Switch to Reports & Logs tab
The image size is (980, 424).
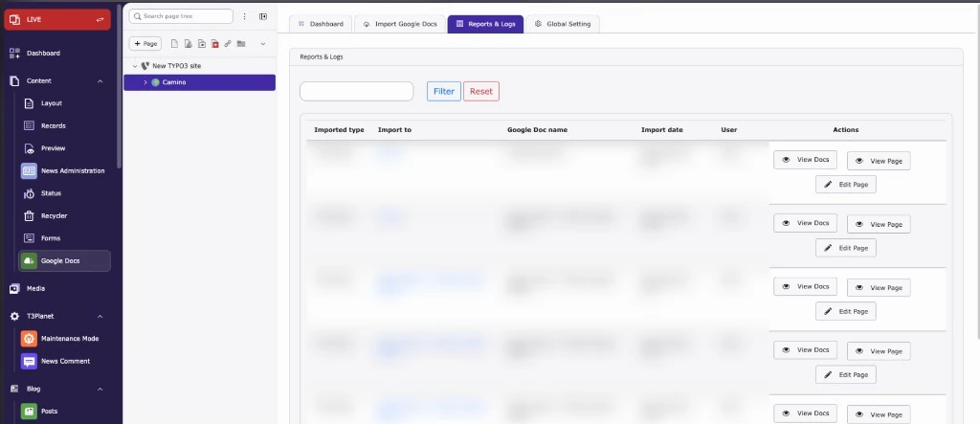click(485, 24)
